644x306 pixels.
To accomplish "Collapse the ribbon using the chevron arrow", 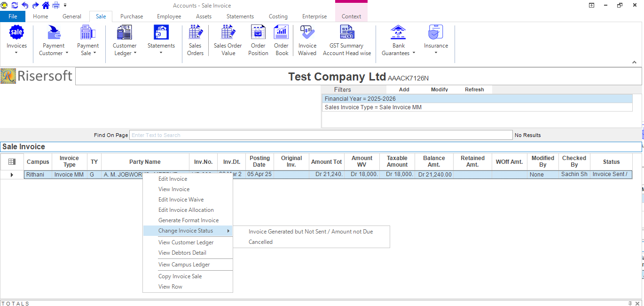I will [x=634, y=62].
